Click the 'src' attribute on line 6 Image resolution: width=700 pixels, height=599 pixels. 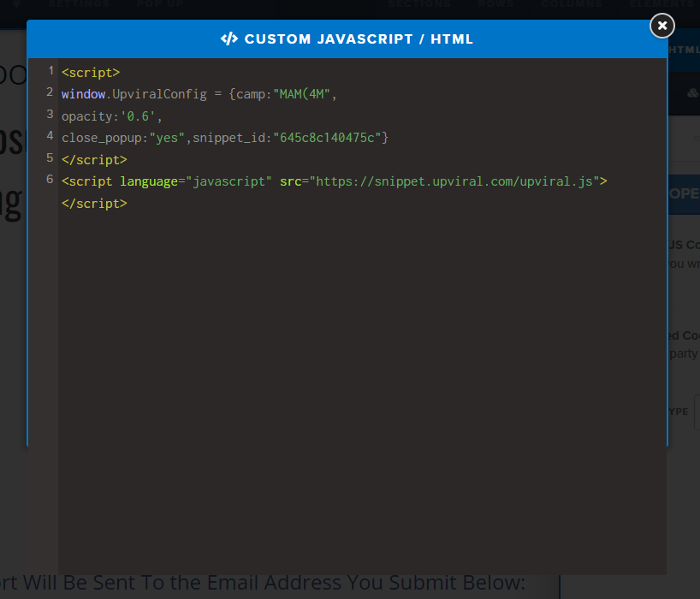pyautogui.click(x=291, y=181)
